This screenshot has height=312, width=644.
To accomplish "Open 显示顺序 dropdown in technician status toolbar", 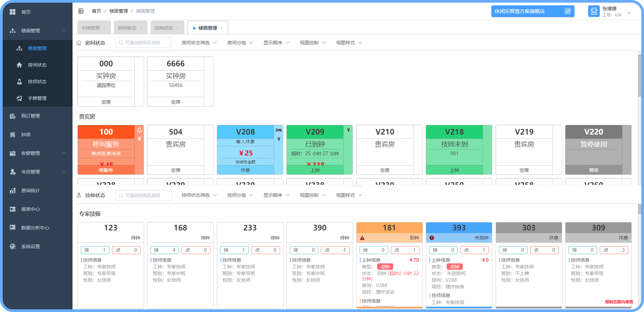I will point(276,195).
